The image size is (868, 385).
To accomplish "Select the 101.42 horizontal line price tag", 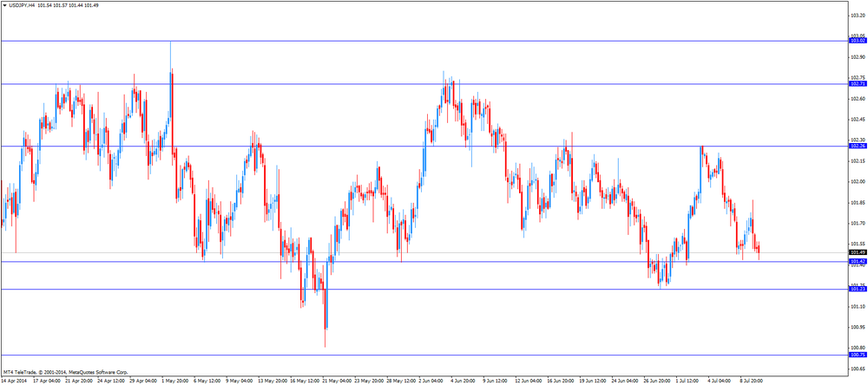I will 858,261.
